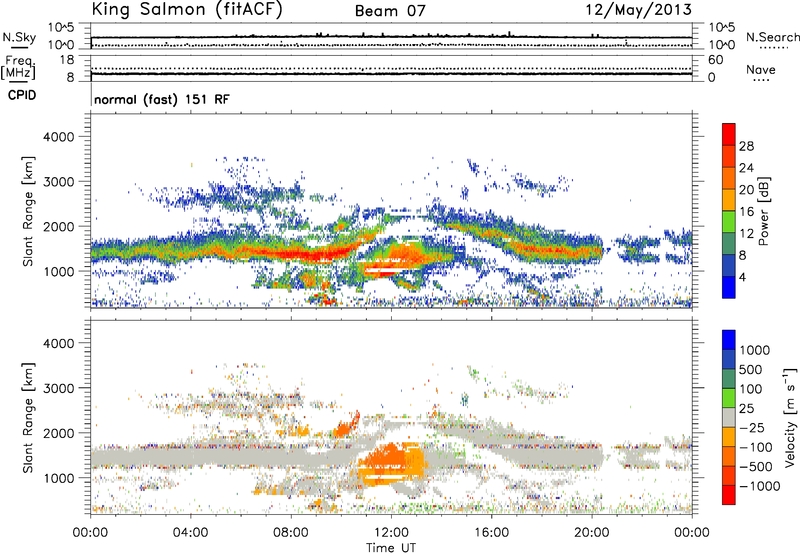Click the "CPID" row label
The width and height of the screenshot is (800, 554).
(x=22, y=95)
